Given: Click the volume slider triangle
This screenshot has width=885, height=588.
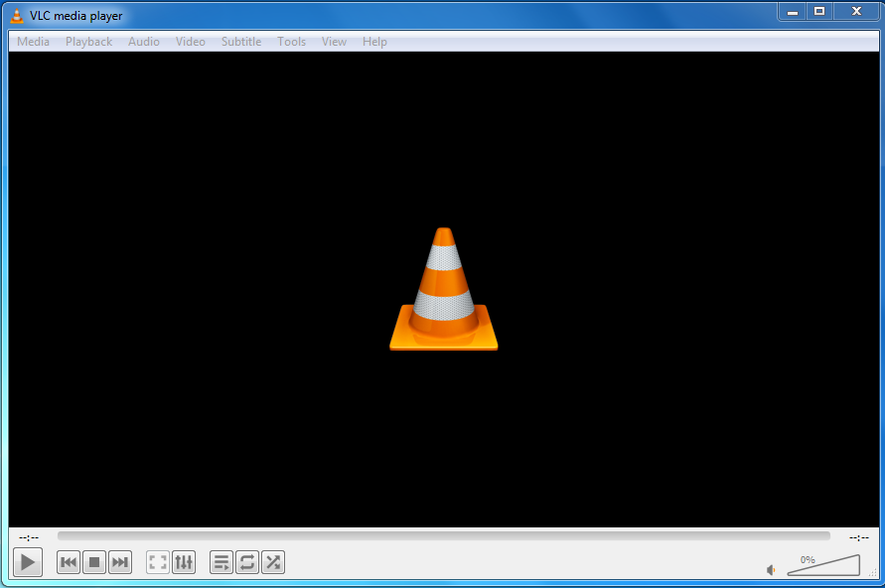Looking at the screenshot, I should pos(823,566).
